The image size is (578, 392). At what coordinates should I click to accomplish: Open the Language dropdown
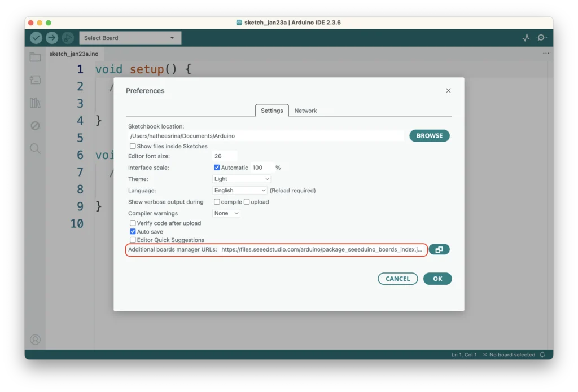pyautogui.click(x=240, y=191)
